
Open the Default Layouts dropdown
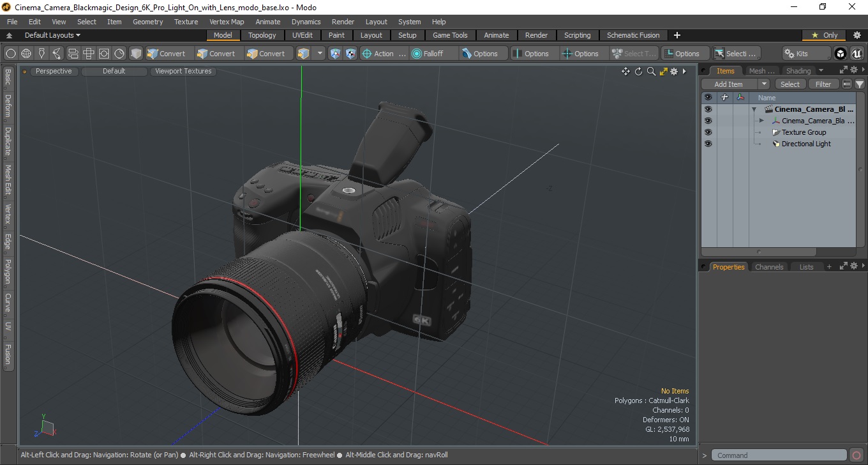tap(52, 35)
